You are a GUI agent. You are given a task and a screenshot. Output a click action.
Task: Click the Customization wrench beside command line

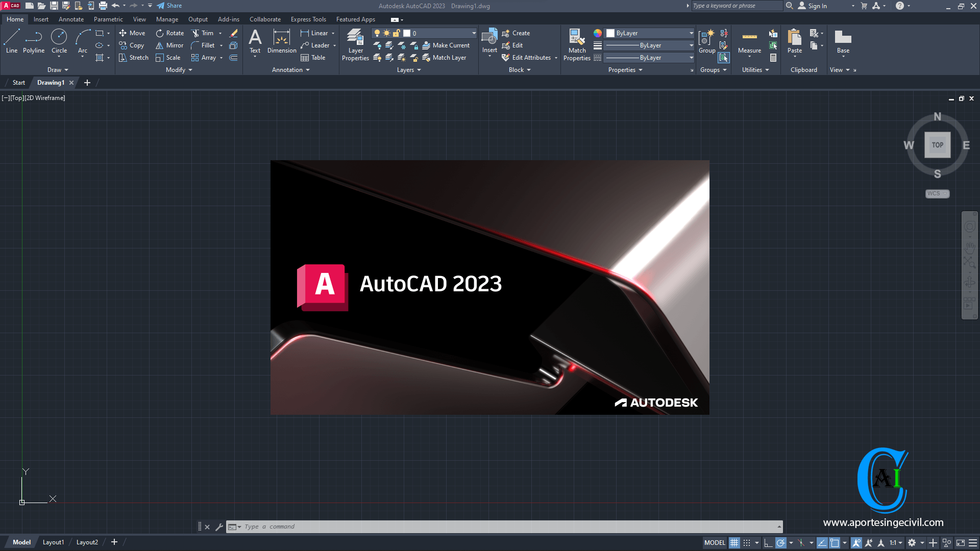click(x=219, y=527)
